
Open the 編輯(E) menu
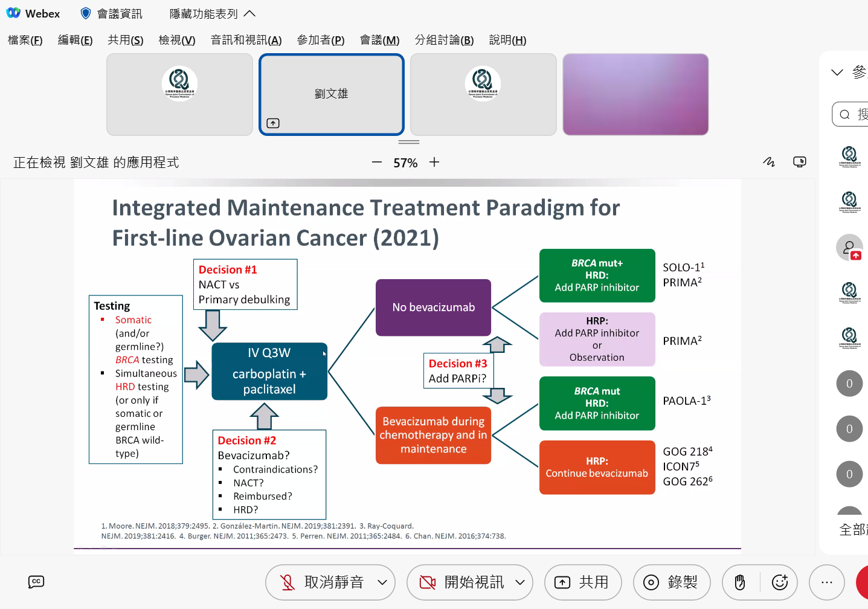(76, 40)
